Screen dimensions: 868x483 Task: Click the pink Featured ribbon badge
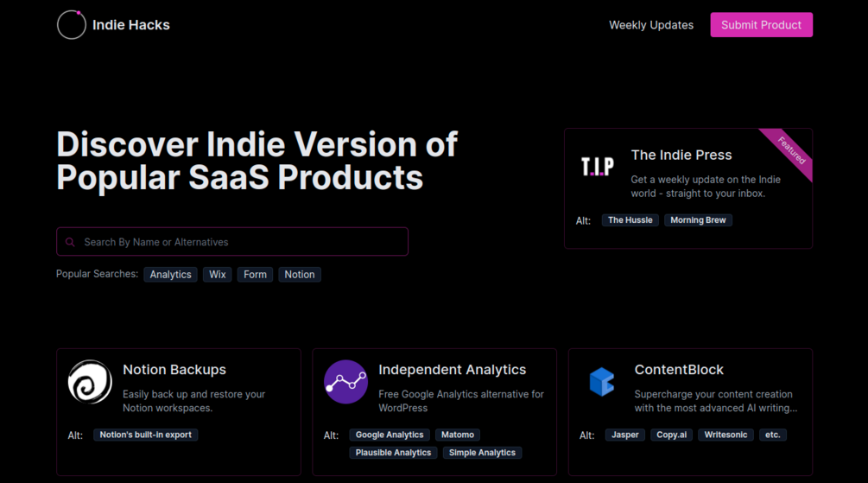[790, 151]
